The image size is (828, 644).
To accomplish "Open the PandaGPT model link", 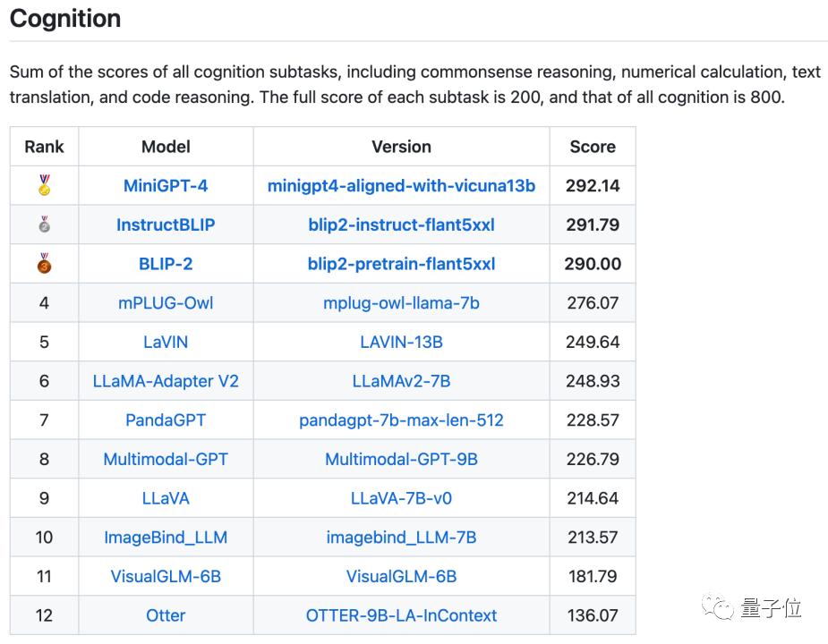I will click(x=166, y=420).
